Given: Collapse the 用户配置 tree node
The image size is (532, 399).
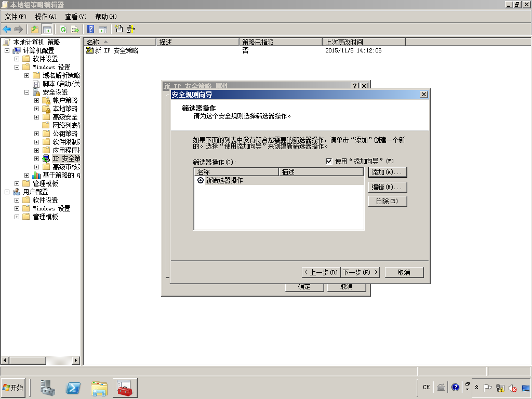Looking at the screenshot, I should (7, 192).
